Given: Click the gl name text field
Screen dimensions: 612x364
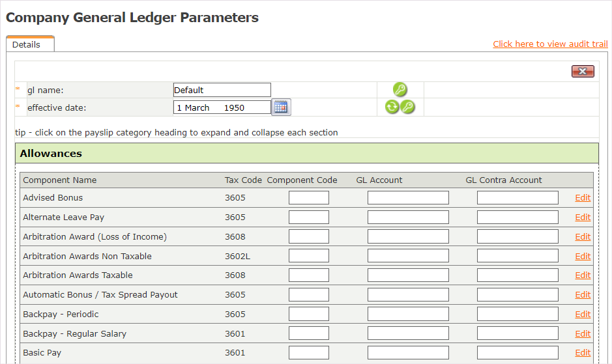Looking at the screenshot, I should click(222, 90).
